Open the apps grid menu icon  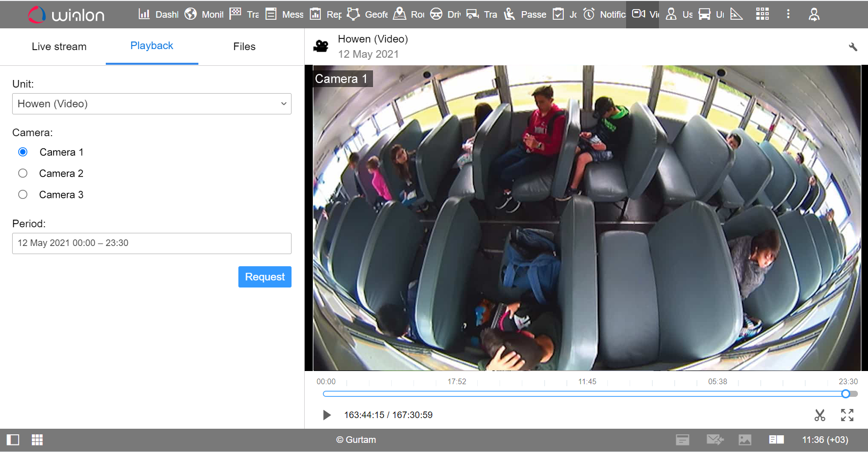pyautogui.click(x=762, y=14)
